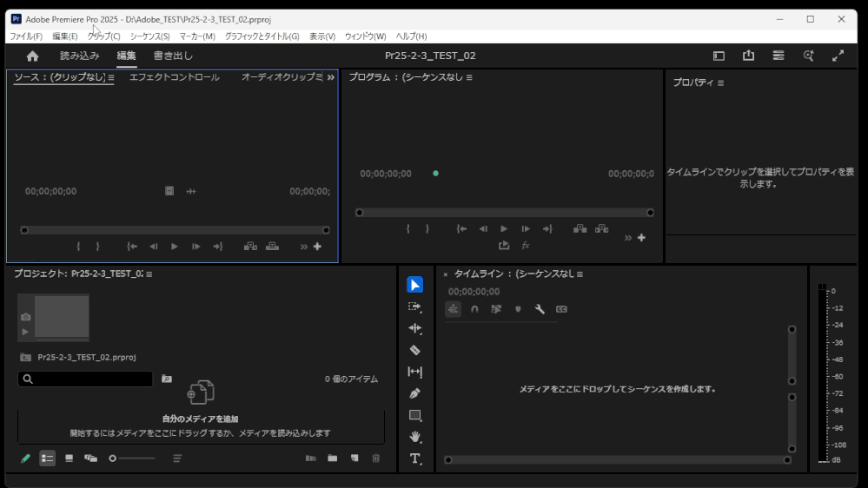Switch Project panel to list view

tap(47, 458)
